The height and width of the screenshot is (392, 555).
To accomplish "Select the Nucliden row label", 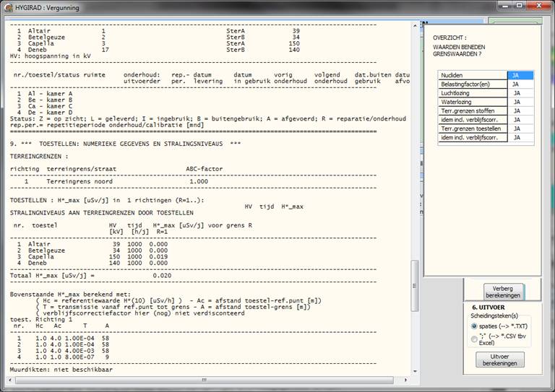I will click(473, 75).
